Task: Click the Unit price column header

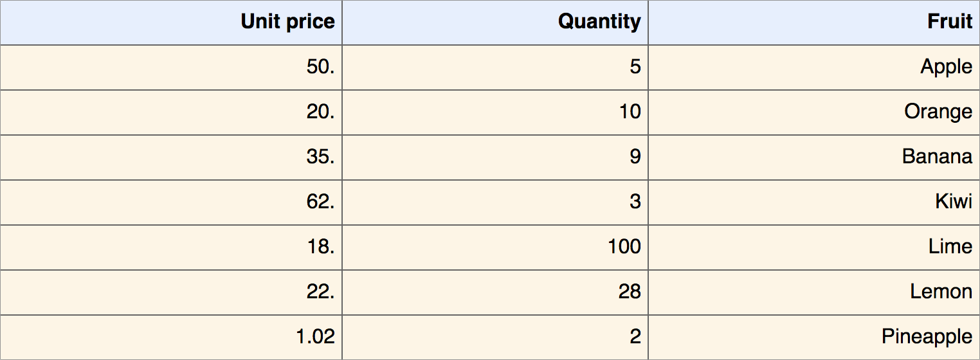Action: [287, 22]
